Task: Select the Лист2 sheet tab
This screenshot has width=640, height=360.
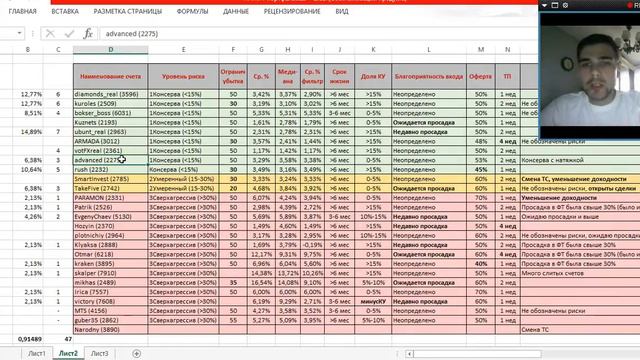Action: 68,353
